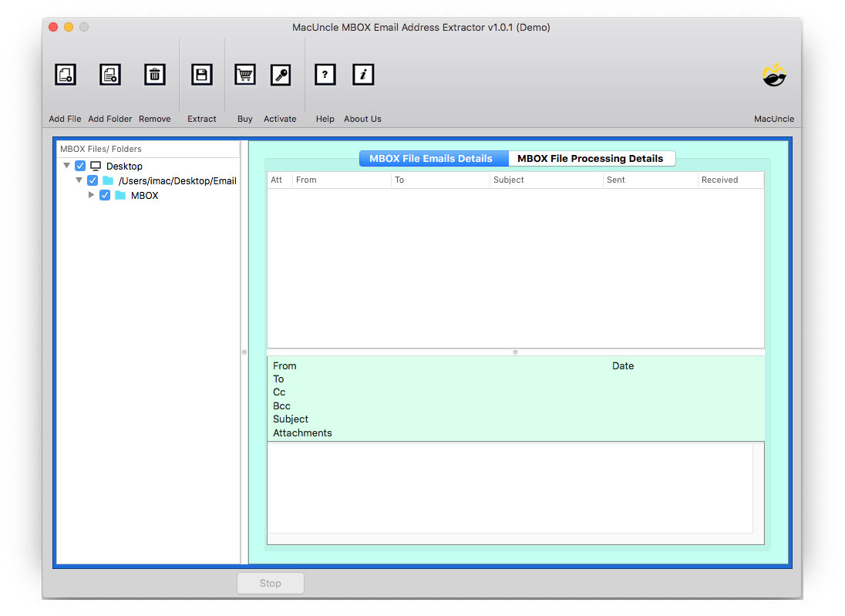The height and width of the screenshot is (616, 845).
Task: Switch to MBOX File Processing Details tab
Action: (x=592, y=158)
